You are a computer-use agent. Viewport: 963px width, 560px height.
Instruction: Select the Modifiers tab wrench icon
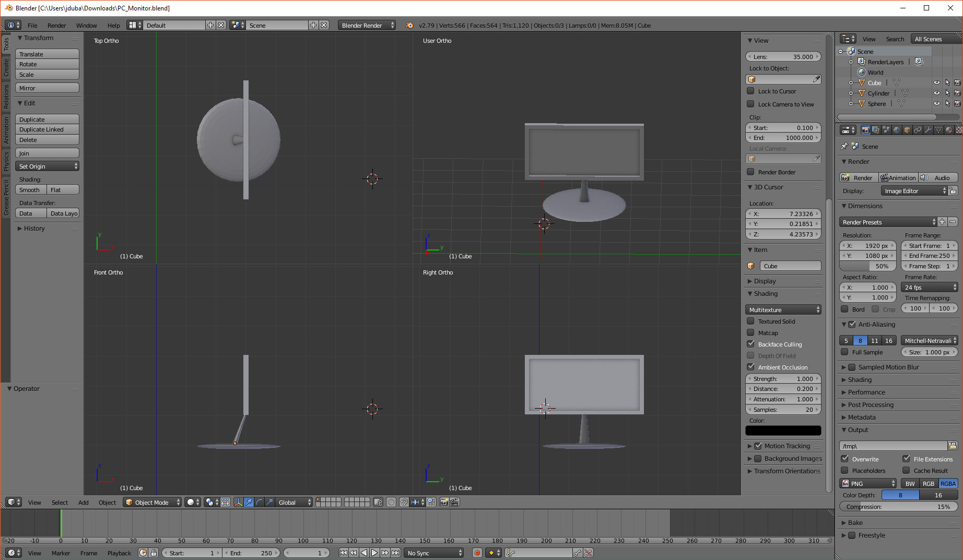coord(928,129)
